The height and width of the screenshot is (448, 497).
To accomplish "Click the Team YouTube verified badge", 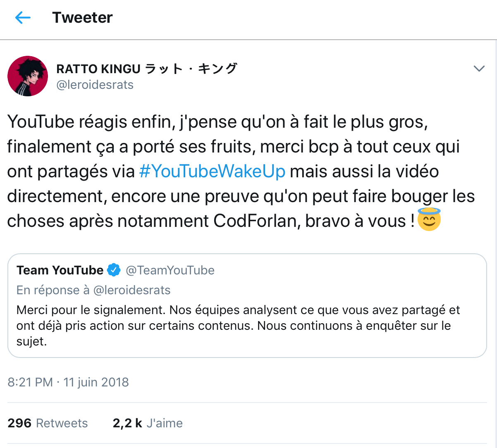I will tap(114, 270).
